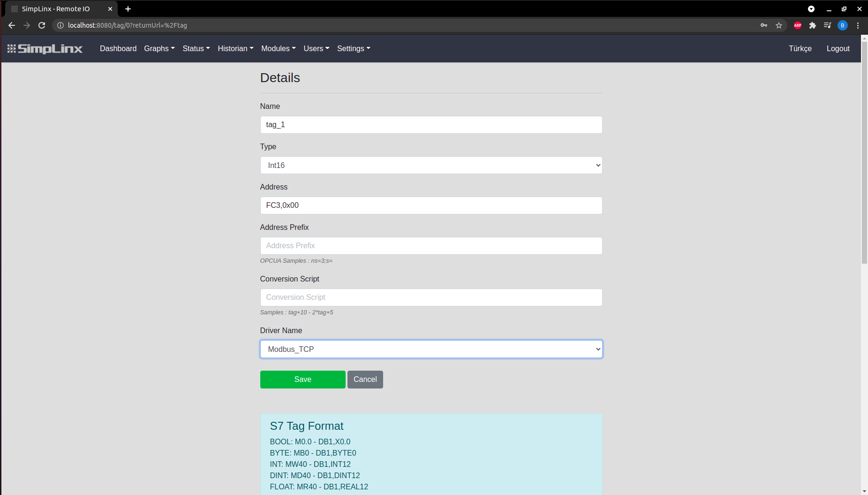The height and width of the screenshot is (495, 868).
Task: Open the Historian menu
Action: pos(235,49)
